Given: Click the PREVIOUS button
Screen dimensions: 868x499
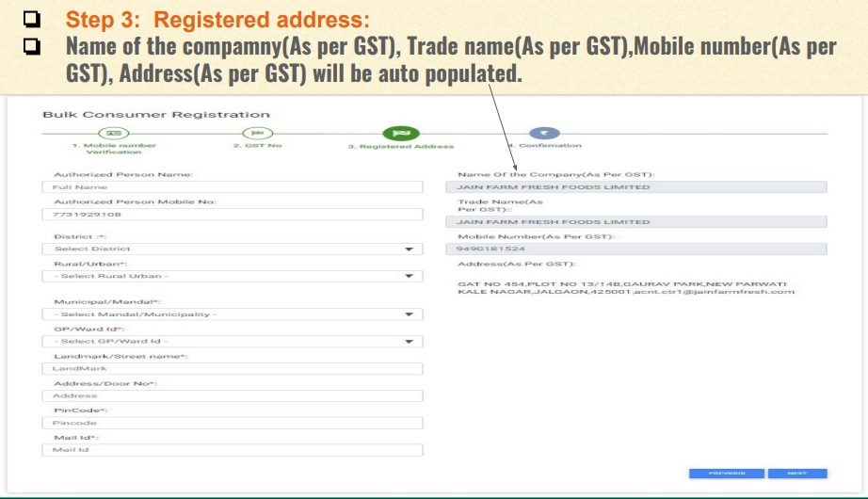Looking at the screenshot, I should point(726,474).
